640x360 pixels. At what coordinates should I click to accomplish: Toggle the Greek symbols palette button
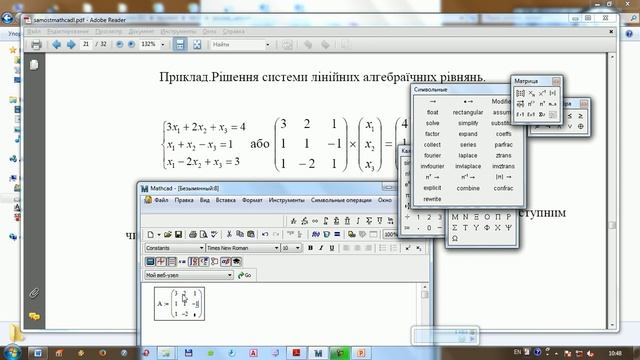coord(225,262)
